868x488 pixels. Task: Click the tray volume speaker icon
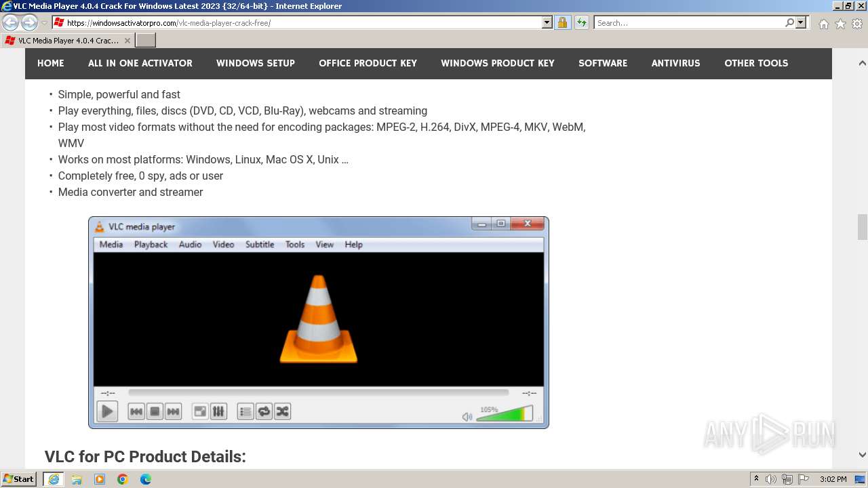pyautogui.click(x=771, y=479)
